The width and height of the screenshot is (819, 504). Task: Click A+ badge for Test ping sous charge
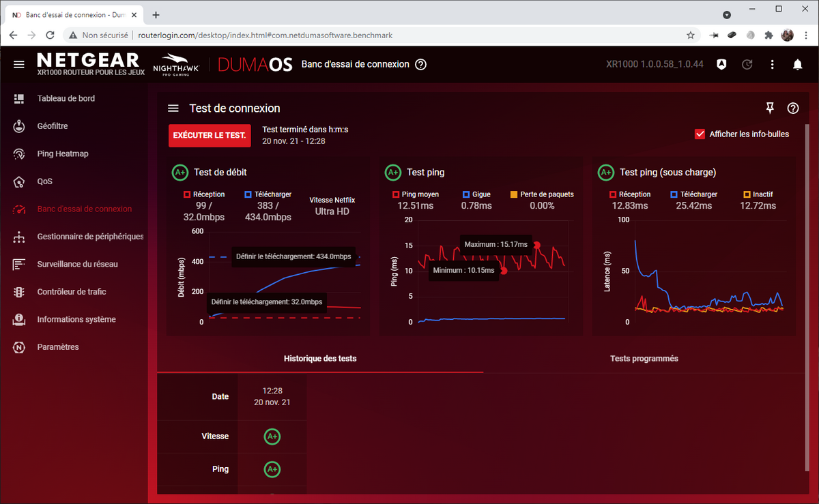point(606,173)
